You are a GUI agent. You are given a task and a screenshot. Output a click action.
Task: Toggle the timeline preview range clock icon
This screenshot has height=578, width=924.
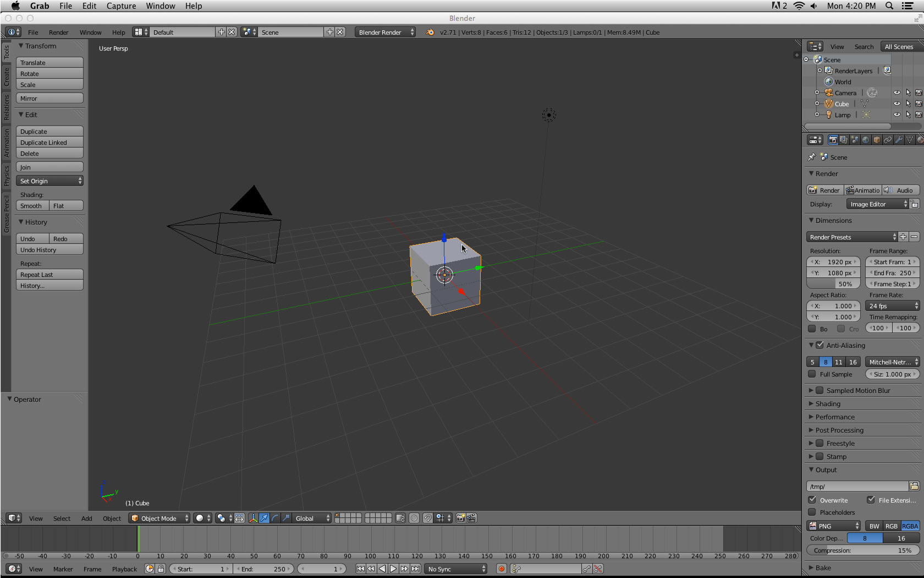pyautogui.click(x=150, y=569)
